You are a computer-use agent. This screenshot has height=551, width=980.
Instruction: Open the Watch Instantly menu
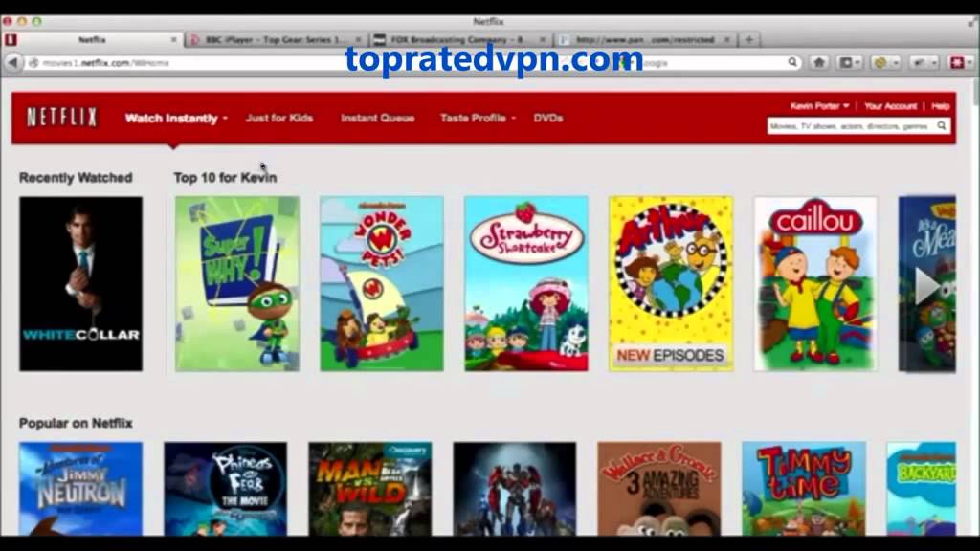176,118
